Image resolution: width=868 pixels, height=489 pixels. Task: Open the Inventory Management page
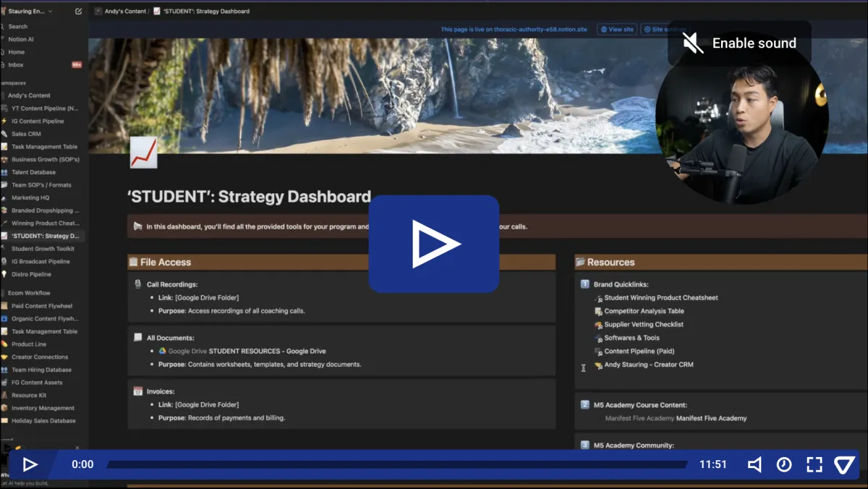pos(42,408)
